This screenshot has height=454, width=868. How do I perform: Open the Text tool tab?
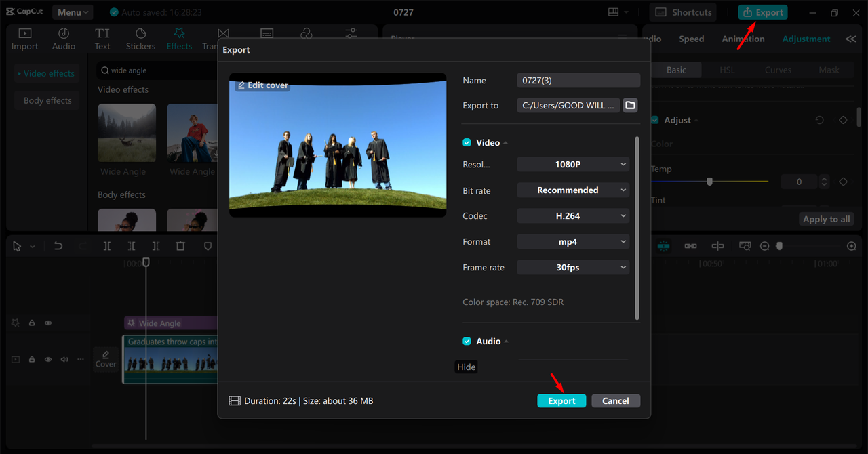click(x=102, y=39)
